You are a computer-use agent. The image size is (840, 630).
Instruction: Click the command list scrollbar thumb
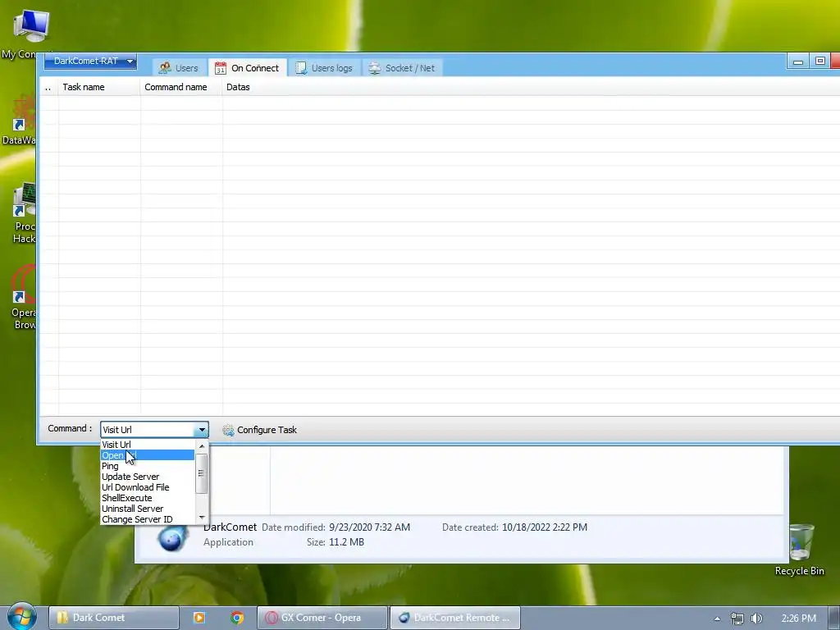(202, 473)
